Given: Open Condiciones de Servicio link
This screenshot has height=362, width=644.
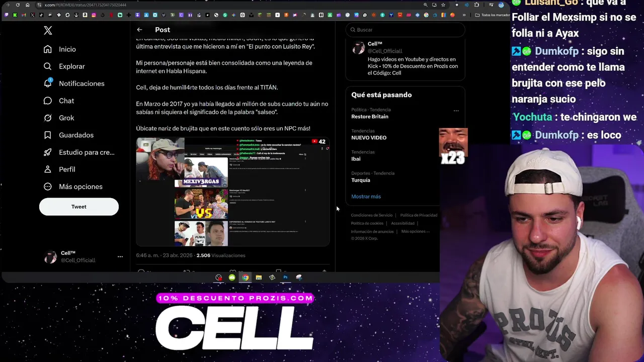Looking at the screenshot, I should (x=372, y=215).
